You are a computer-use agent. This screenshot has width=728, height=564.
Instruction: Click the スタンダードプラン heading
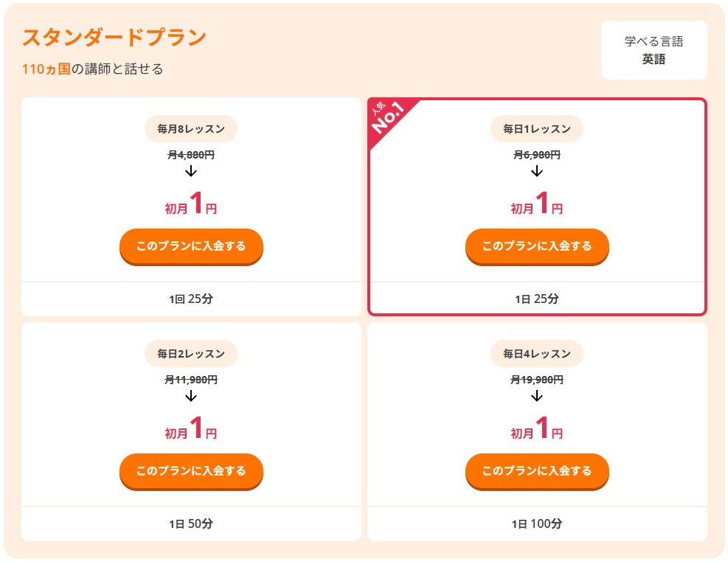[114, 38]
